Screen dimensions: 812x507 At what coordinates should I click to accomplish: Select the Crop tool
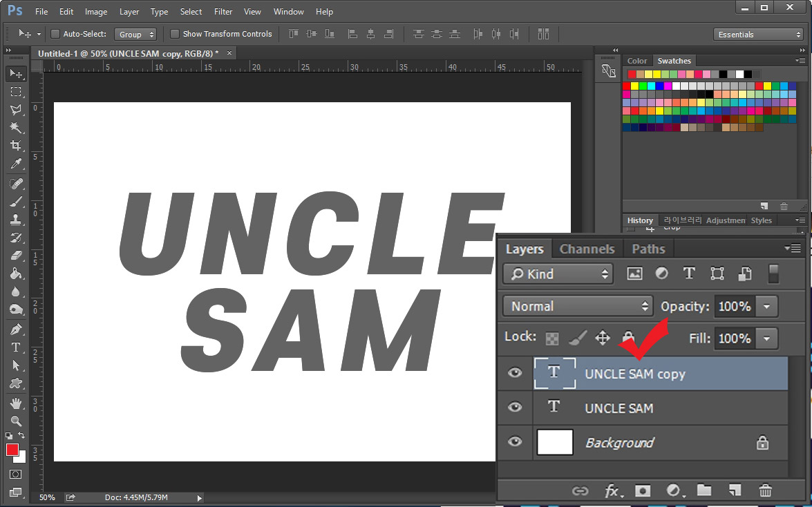click(16, 146)
